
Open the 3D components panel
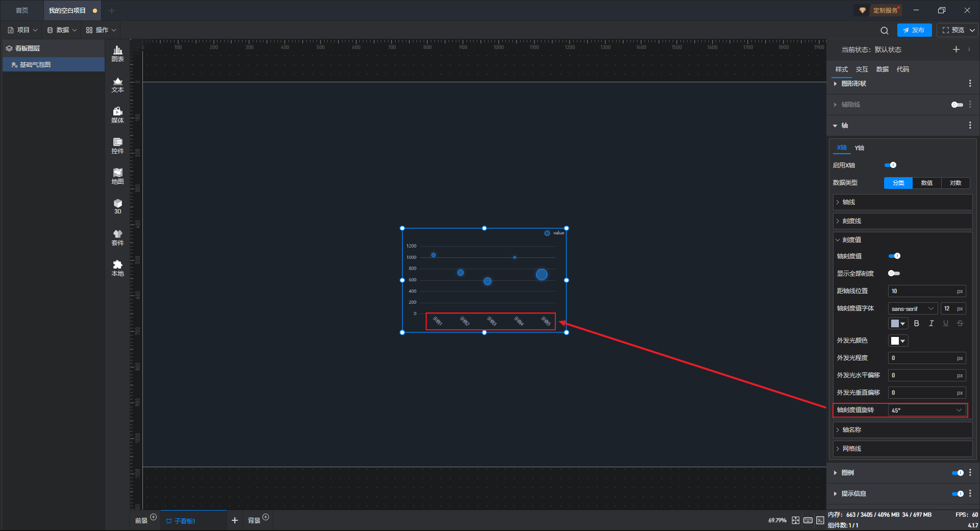[117, 206]
